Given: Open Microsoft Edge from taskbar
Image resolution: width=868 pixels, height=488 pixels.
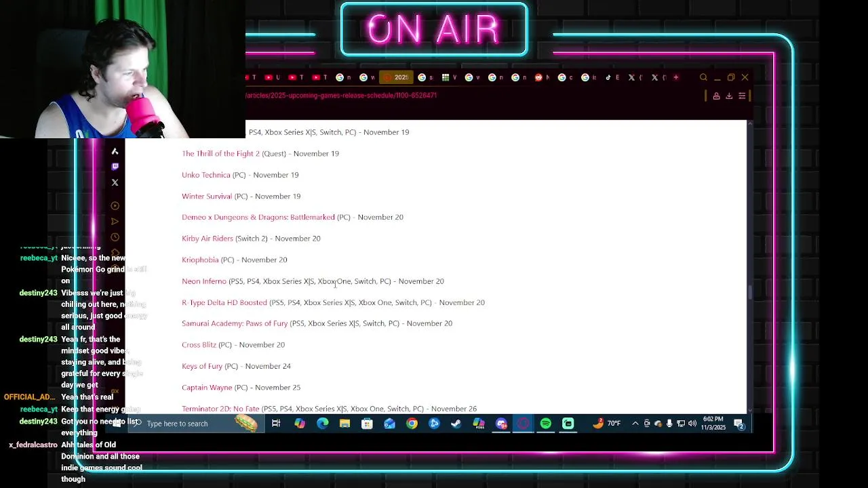Looking at the screenshot, I should 322,424.
